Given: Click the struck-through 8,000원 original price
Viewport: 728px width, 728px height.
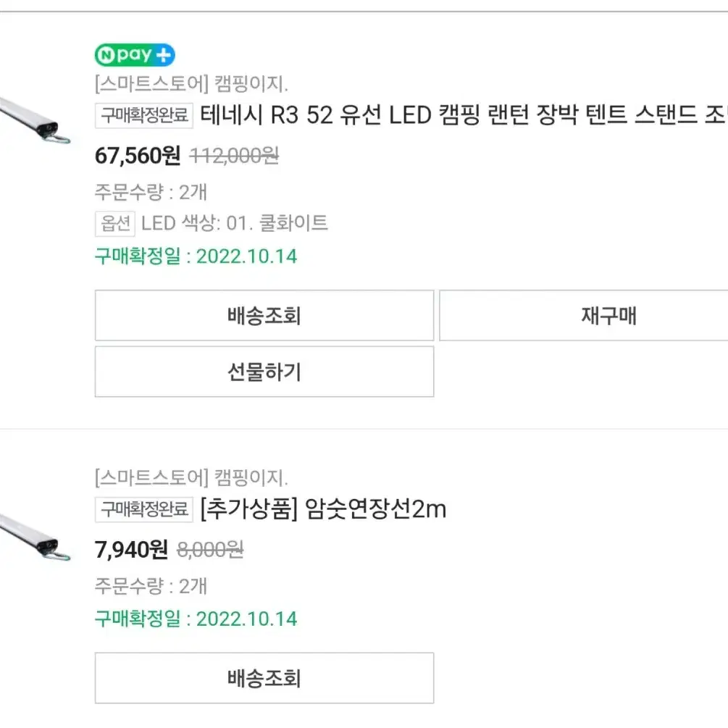Looking at the screenshot, I should point(210,551).
